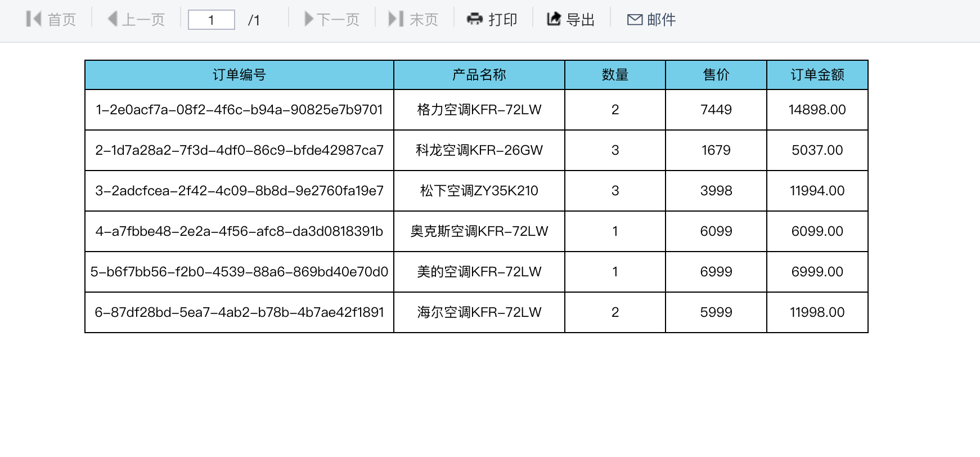Jump to last page via 末页 icon
980x457 pixels.
click(396, 19)
